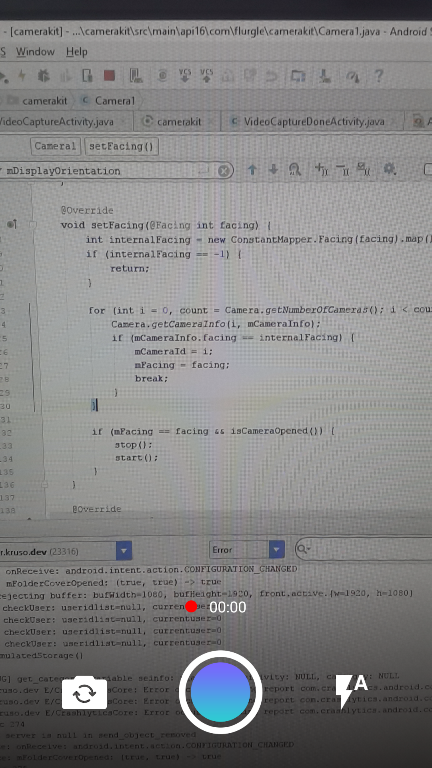Click the unselect occurrence minus icon
Image resolution: width=432 pixels, height=768 pixels.
click(x=342, y=170)
